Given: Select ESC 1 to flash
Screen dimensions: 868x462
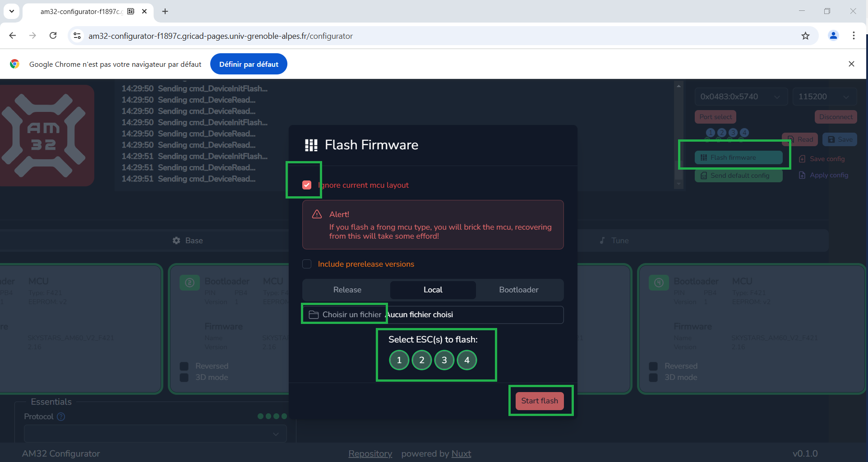Looking at the screenshot, I should (399, 360).
